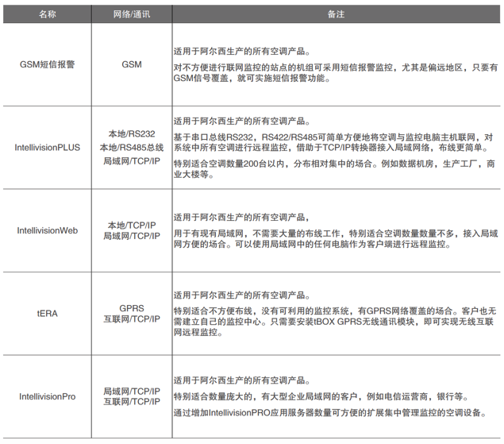Click the line starting 特别适合空调数量200台以内
The width and height of the screenshot is (504, 444).
click(x=334, y=164)
